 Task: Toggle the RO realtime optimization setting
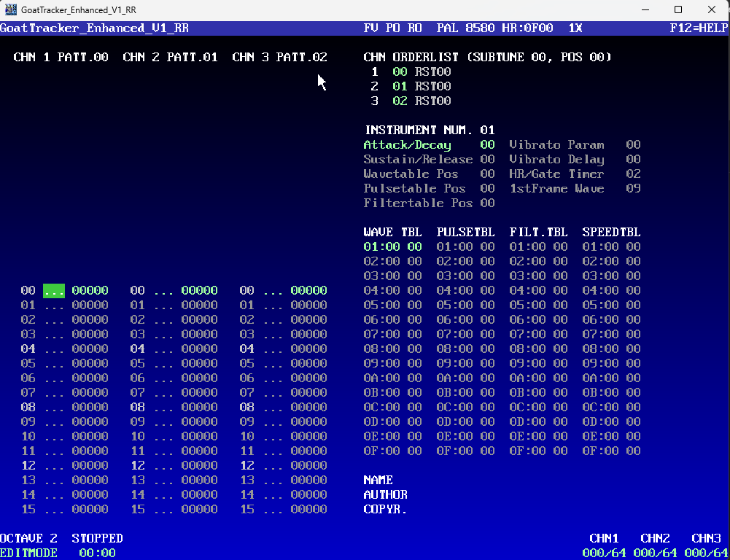tap(415, 28)
